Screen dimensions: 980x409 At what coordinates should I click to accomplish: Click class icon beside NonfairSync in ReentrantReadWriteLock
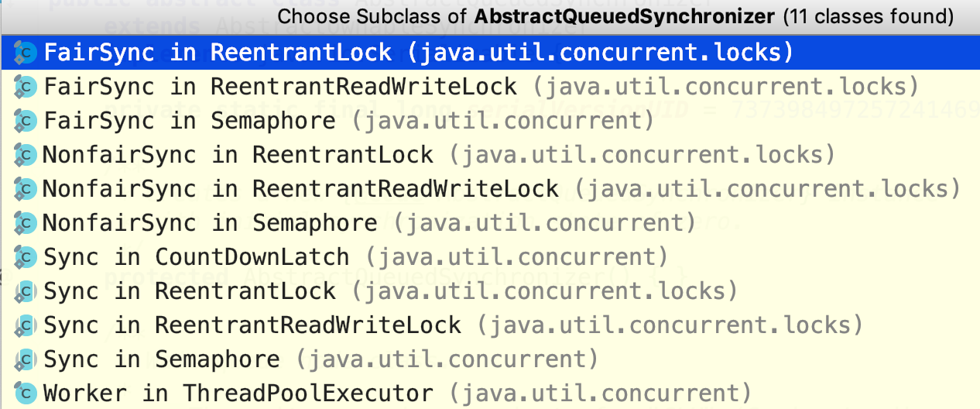tap(26, 189)
